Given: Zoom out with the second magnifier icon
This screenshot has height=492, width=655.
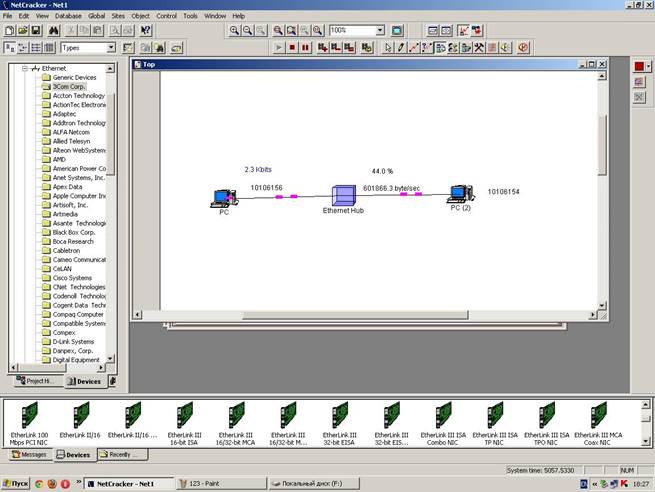Looking at the screenshot, I should point(248,30).
